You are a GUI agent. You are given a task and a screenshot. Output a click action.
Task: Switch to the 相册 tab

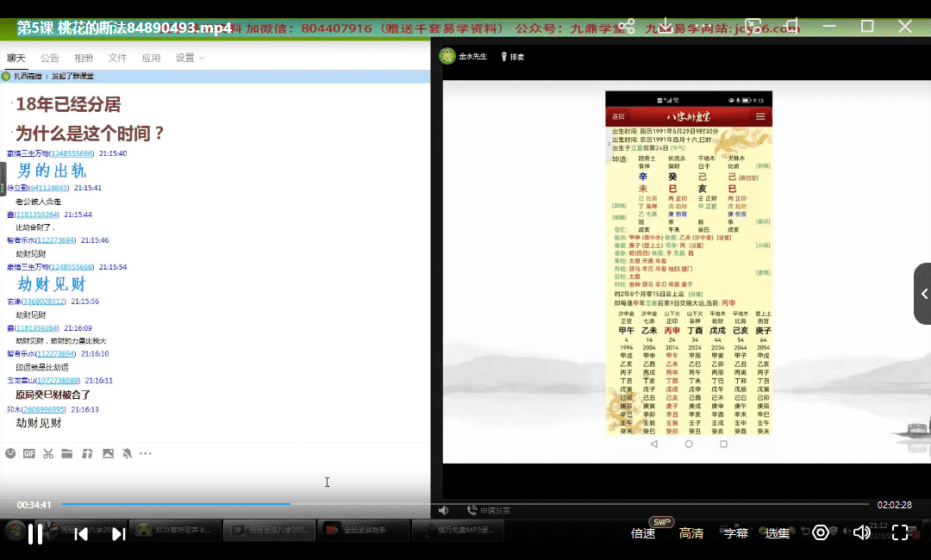[x=84, y=58]
